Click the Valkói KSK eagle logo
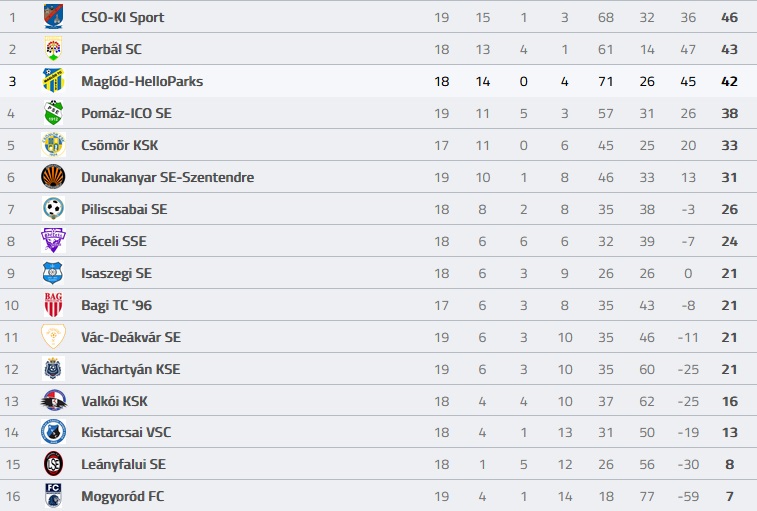Image resolution: width=757 pixels, height=511 pixels. [x=53, y=400]
